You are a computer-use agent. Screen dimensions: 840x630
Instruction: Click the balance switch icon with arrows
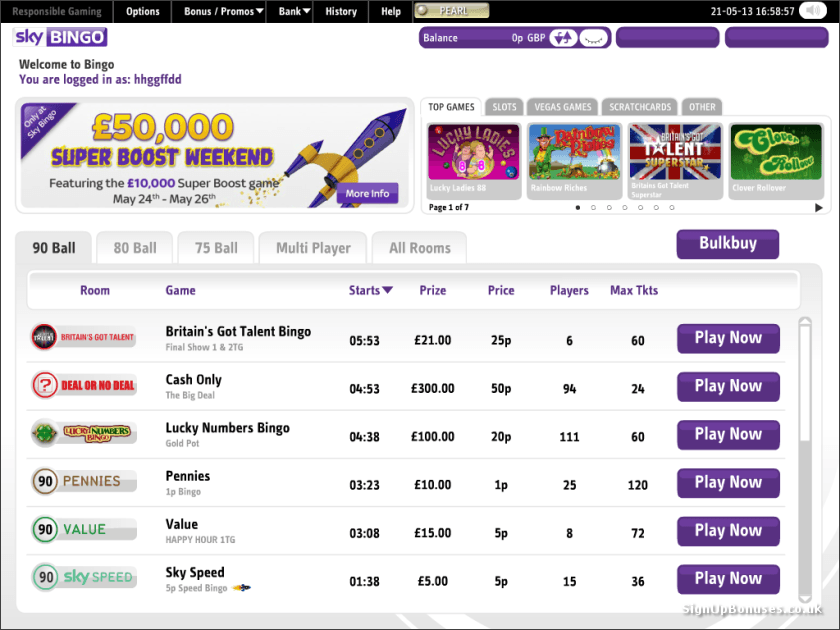[x=562, y=38]
